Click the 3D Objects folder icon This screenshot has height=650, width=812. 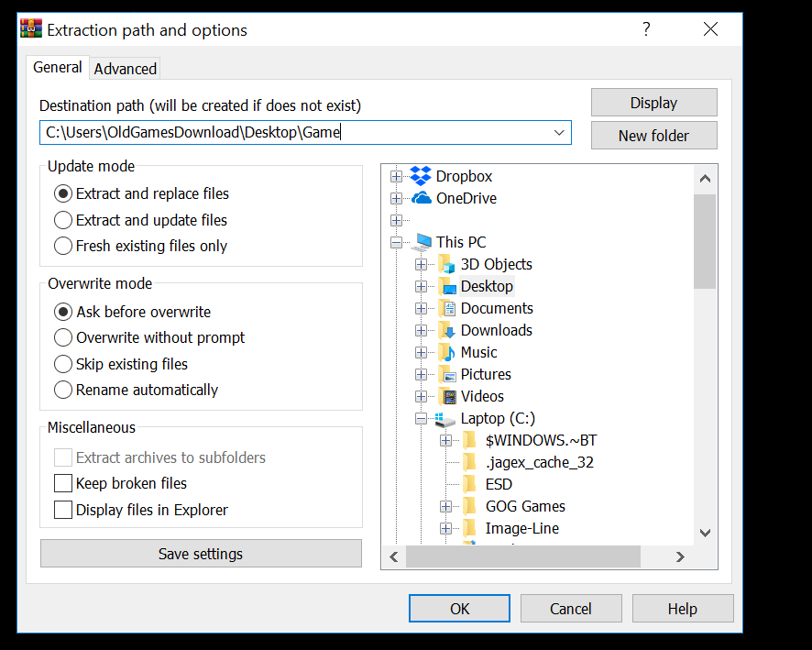pyautogui.click(x=446, y=264)
